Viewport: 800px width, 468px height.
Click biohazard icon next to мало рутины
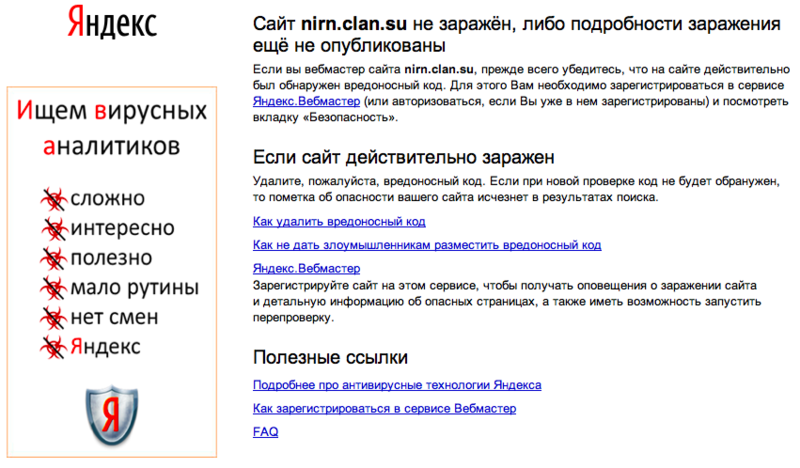pyautogui.click(x=54, y=288)
